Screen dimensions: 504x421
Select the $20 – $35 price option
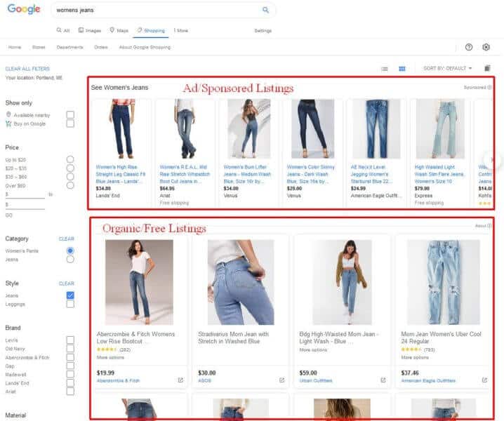click(x=70, y=168)
